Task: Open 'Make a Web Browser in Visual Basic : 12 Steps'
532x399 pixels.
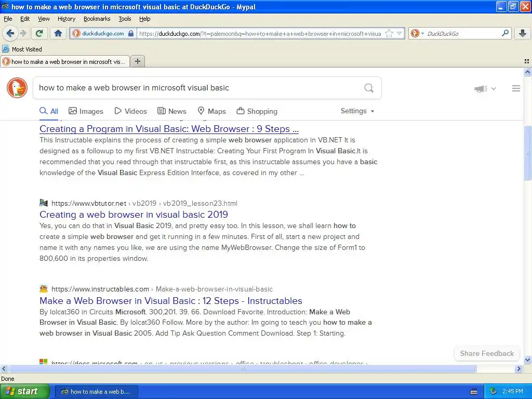Action: point(170,301)
